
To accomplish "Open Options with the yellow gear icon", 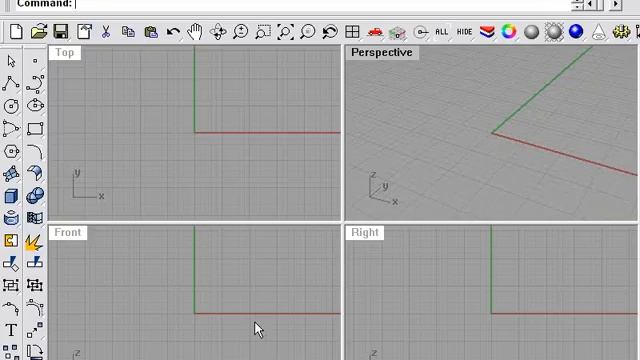I will pyautogui.click(x=621, y=31).
